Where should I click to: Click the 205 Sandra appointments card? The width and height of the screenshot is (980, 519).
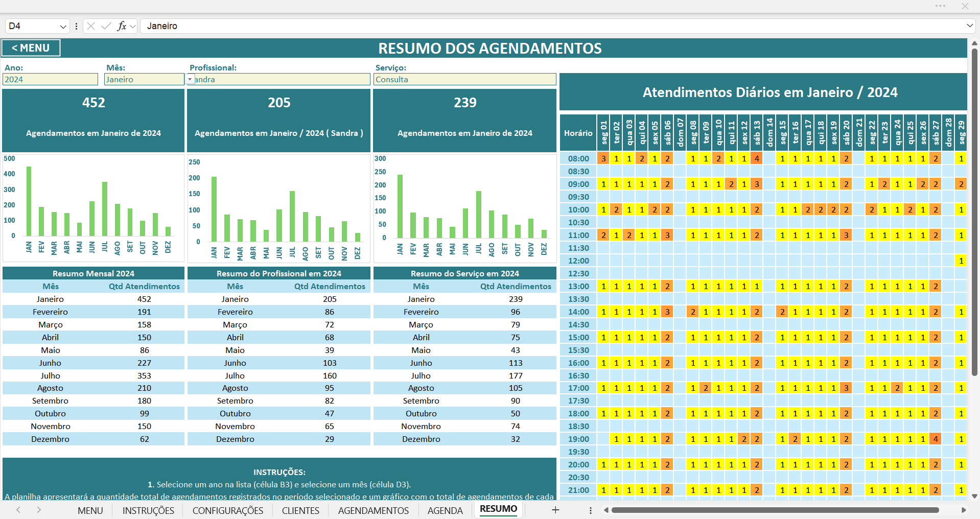click(279, 120)
